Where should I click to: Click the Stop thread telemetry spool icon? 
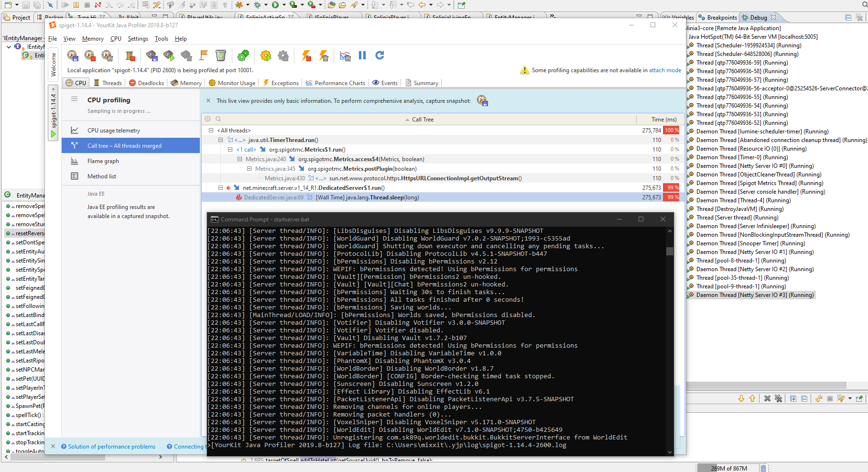[x=130, y=55]
